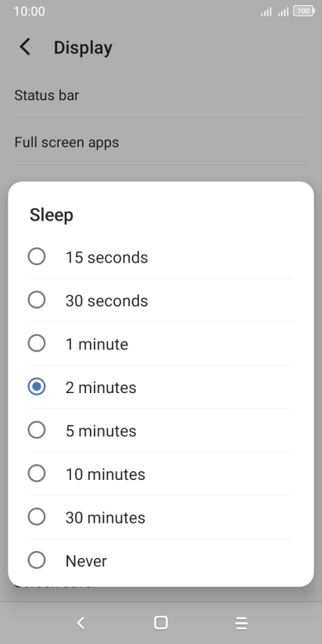Open recent apps from navigation bar

tap(241, 623)
